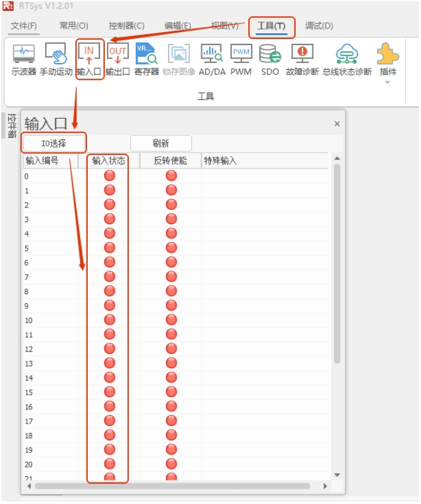Open the PWM tool
421x504 pixels.
pos(241,60)
